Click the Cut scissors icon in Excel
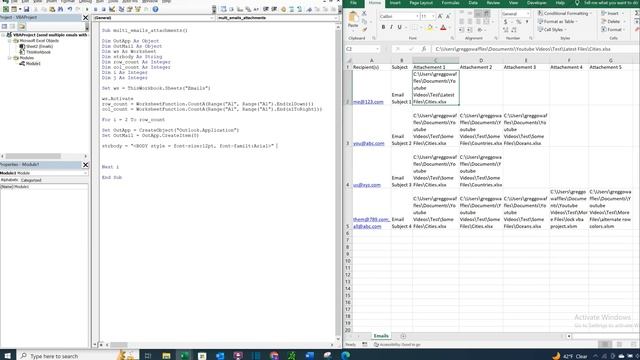The height and width of the screenshot is (360, 640). tap(364, 13)
